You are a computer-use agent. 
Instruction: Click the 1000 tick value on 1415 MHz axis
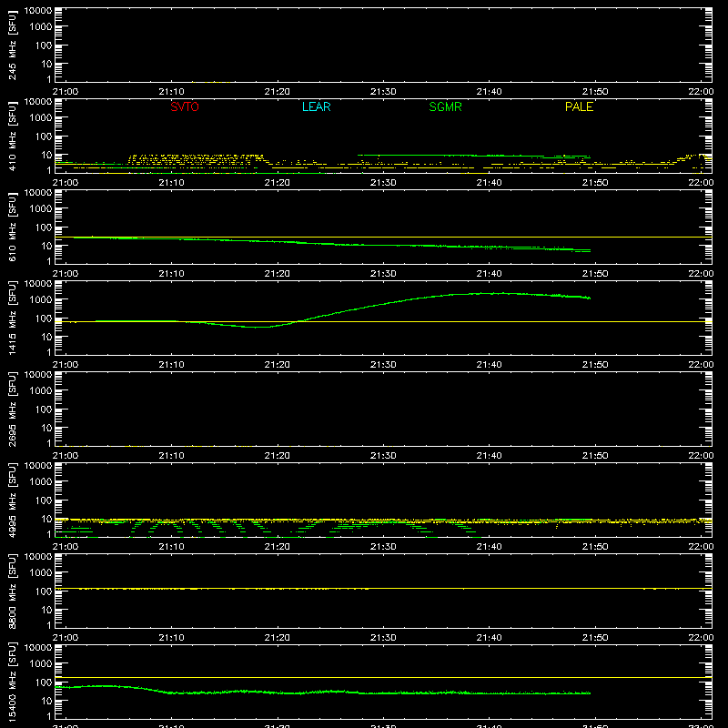coord(41,300)
